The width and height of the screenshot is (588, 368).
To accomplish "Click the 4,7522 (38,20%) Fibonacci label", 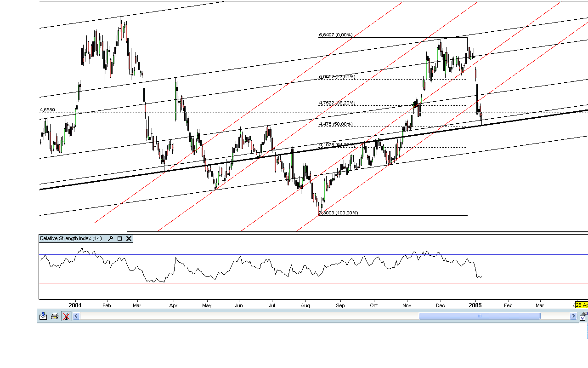I will coord(337,103).
